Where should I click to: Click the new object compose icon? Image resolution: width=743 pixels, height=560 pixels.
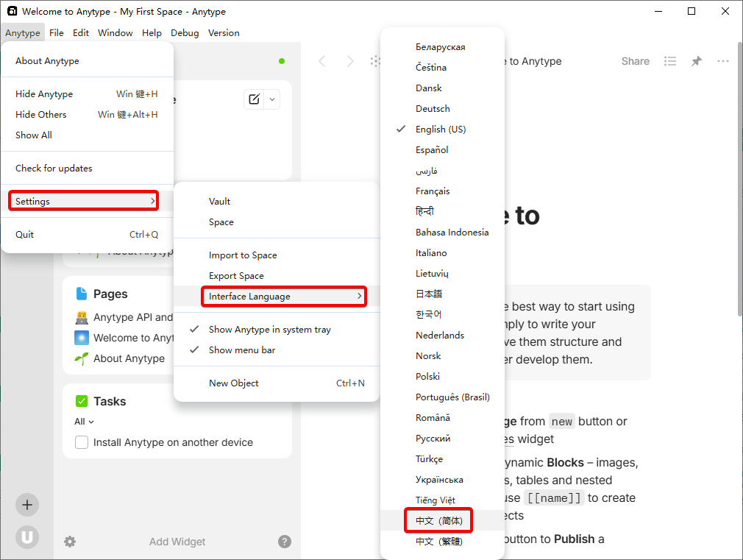point(254,99)
